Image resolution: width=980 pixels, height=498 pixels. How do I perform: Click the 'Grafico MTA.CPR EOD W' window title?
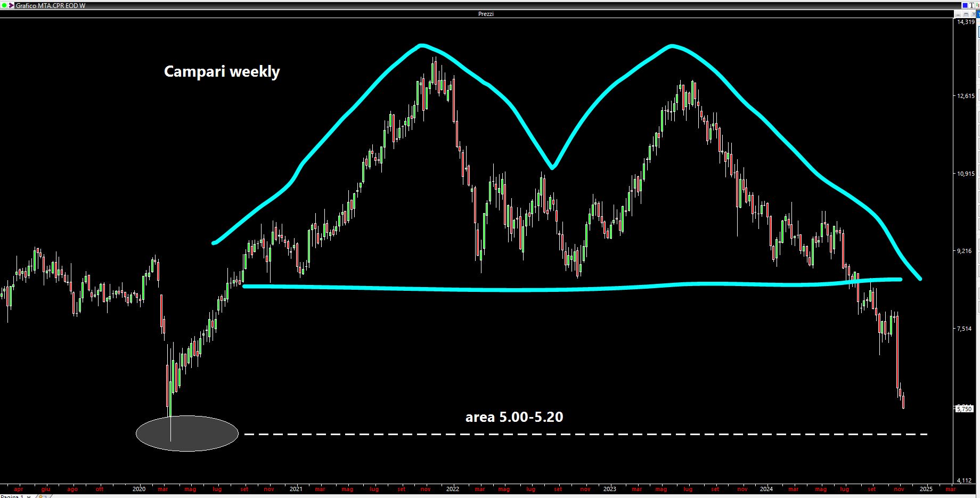(51, 5)
